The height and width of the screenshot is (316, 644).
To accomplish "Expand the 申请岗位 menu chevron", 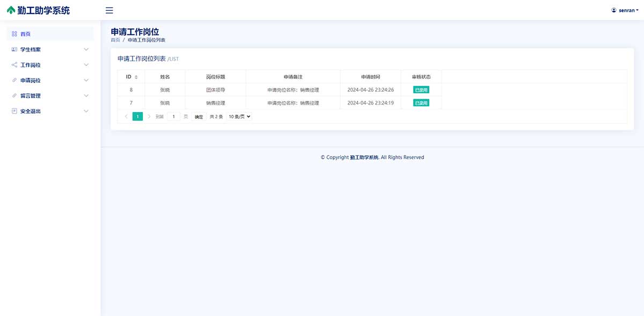I will pos(86,80).
